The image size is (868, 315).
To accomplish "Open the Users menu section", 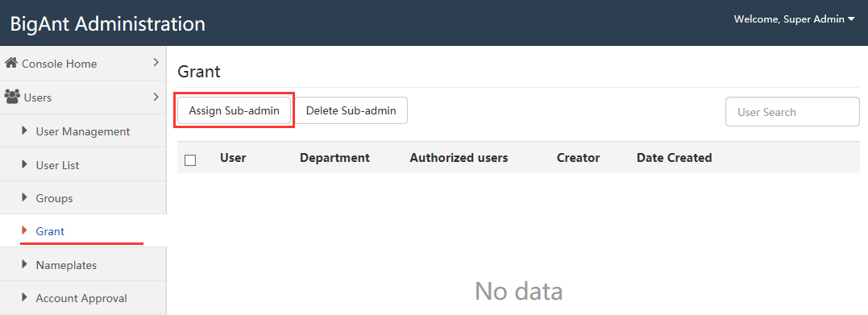I will (x=83, y=97).
